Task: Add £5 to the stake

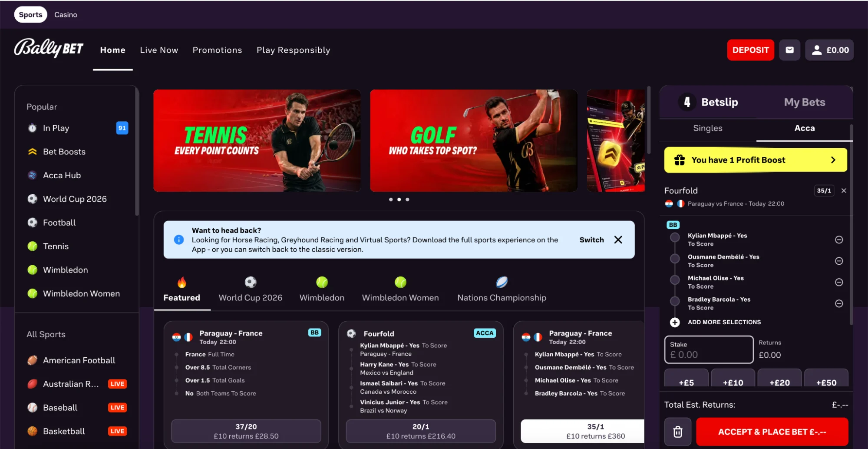Action: pos(686,379)
